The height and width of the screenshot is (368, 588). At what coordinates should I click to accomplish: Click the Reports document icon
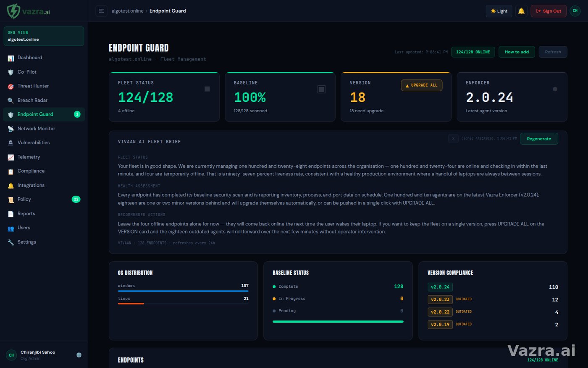tap(11, 214)
